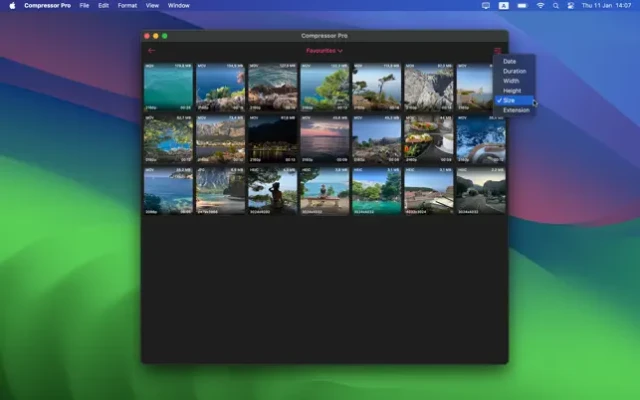Click the screen mirroring display icon
The width and height of the screenshot is (640, 400).
pos(486,5)
